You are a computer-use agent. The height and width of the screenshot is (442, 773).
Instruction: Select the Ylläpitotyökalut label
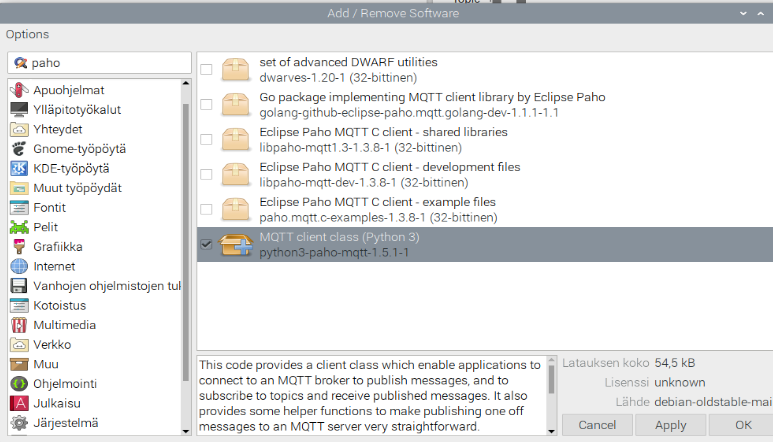click(77, 110)
